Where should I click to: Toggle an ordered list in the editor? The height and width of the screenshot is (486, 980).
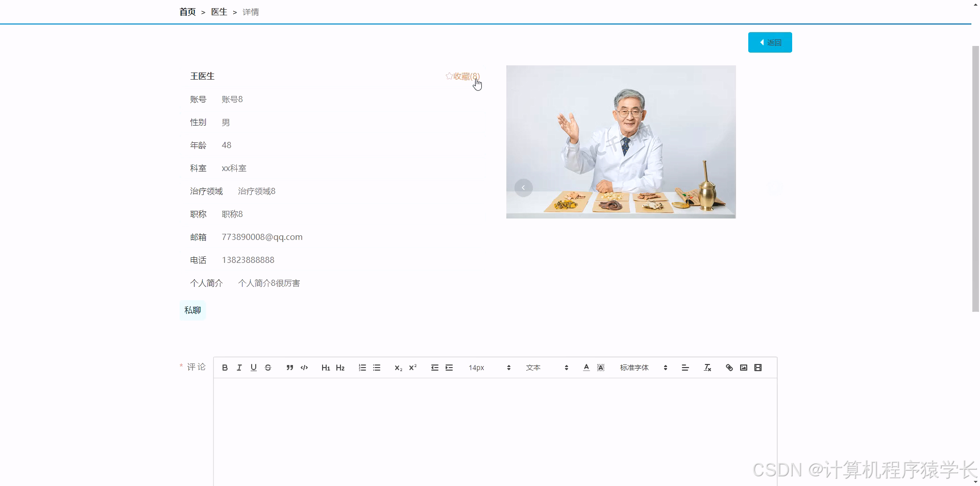pos(362,367)
